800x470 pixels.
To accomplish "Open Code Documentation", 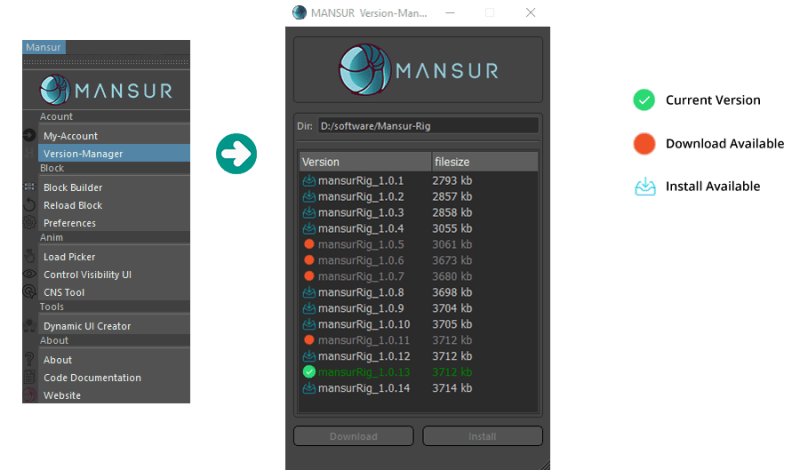I will 113,378.
